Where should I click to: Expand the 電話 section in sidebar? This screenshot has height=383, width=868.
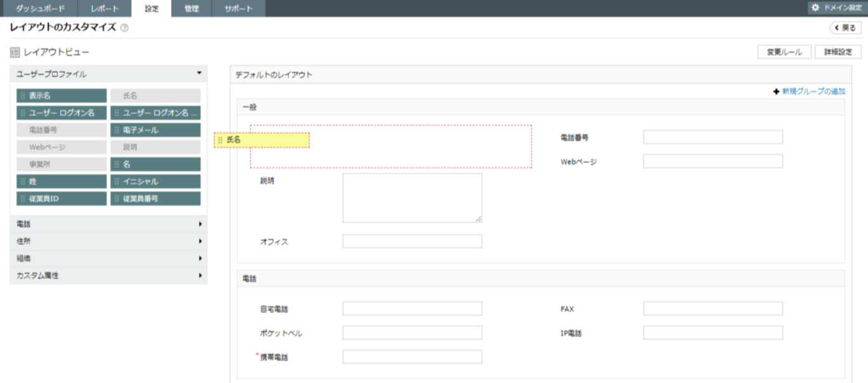[200, 224]
